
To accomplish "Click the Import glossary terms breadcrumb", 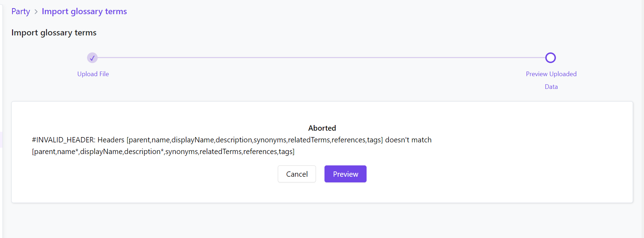I will click(84, 11).
